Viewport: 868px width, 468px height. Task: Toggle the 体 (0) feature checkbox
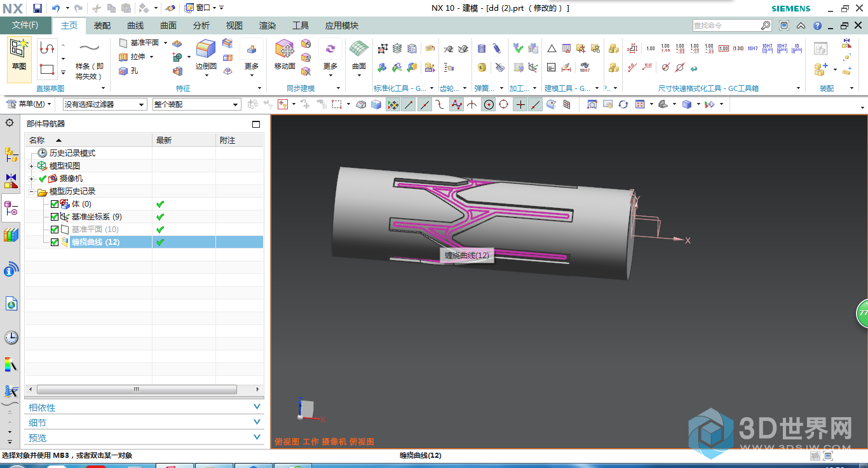coord(55,204)
